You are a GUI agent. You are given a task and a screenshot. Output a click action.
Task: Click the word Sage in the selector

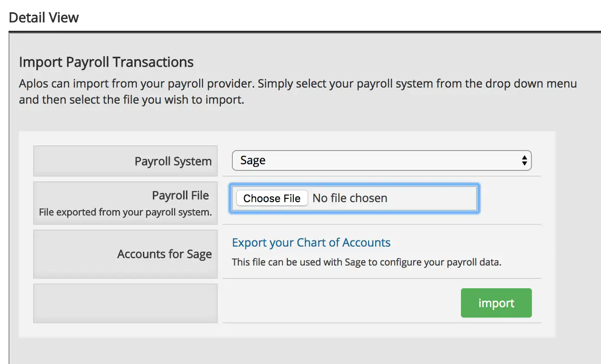[253, 160]
